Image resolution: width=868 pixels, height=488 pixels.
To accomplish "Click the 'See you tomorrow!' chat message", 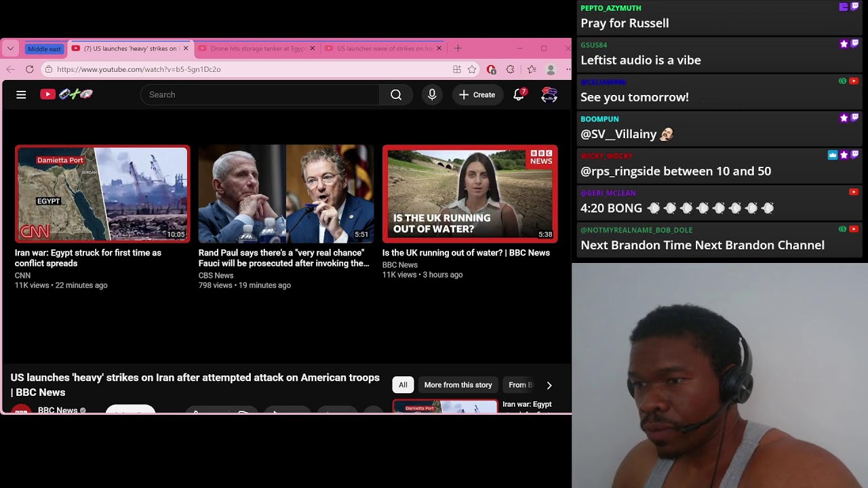I will coord(635,97).
